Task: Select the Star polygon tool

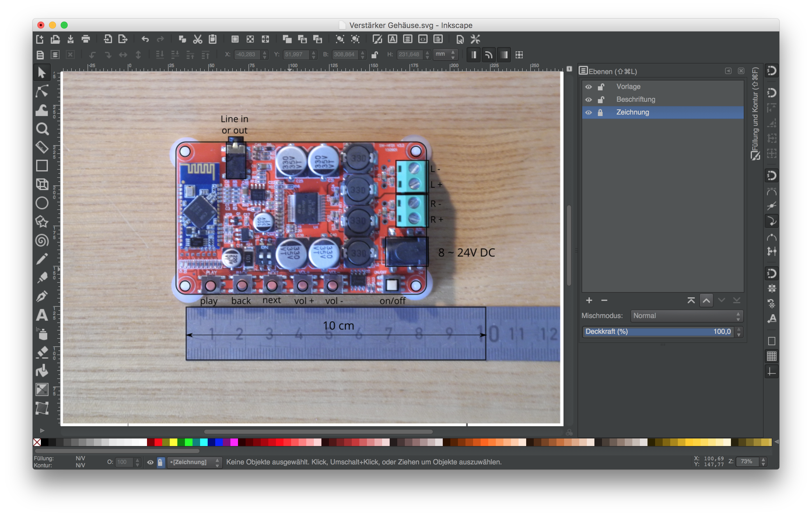Action: (42, 222)
